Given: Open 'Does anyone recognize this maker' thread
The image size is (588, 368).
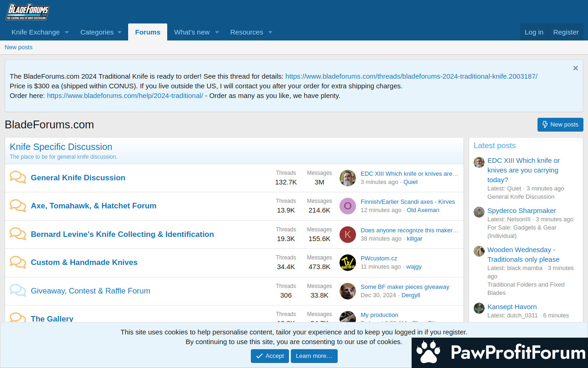Looking at the screenshot, I should coord(409,230).
